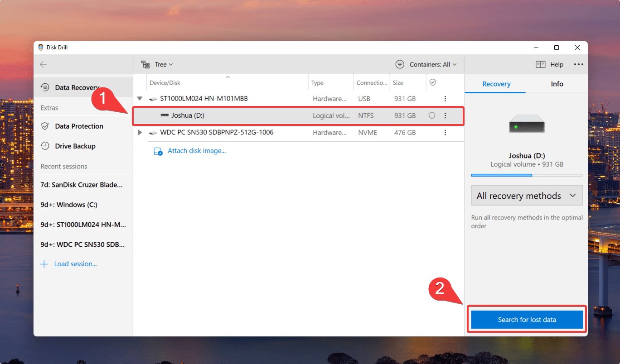Click the Drive Backup clock icon

point(45,146)
